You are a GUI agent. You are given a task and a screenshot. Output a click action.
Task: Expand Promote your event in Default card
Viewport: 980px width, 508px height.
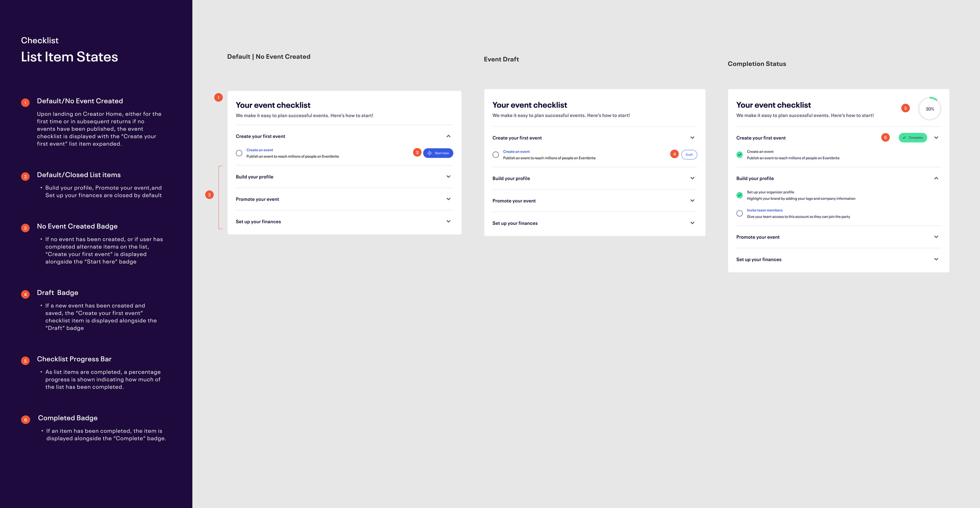click(x=448, y=199)
